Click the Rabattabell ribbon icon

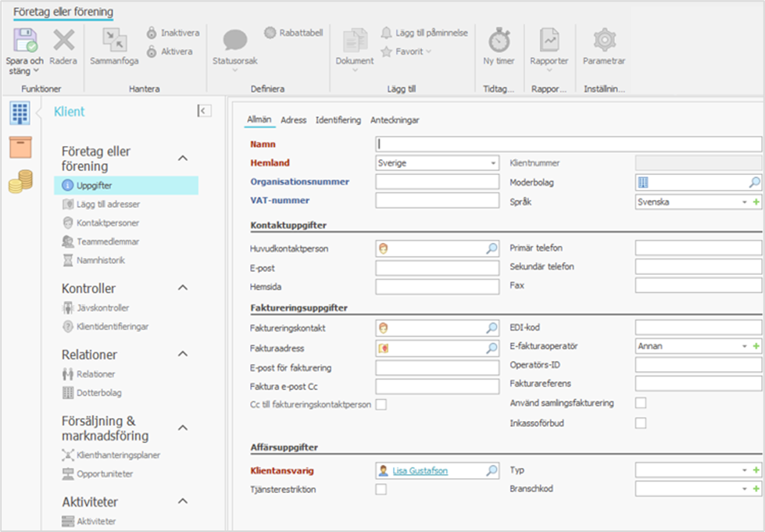270,33
